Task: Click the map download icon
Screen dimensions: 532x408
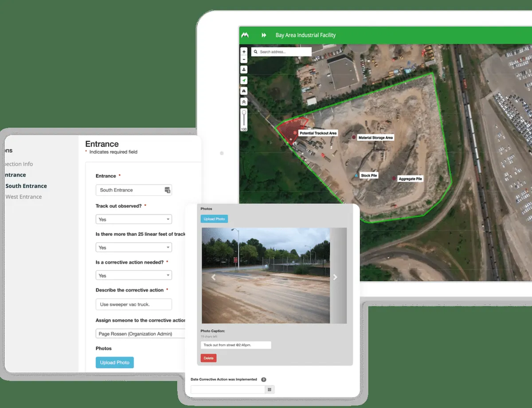Action: pyautogui.click(x=244, y=70)
